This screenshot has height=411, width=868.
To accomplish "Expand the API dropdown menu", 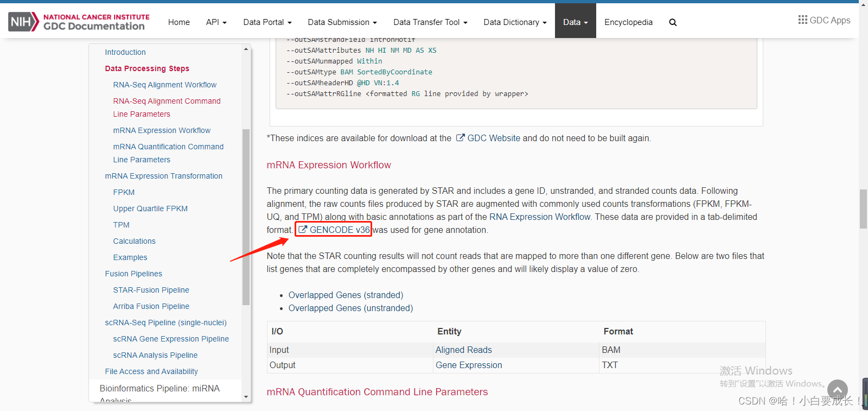I will point(216,22).
